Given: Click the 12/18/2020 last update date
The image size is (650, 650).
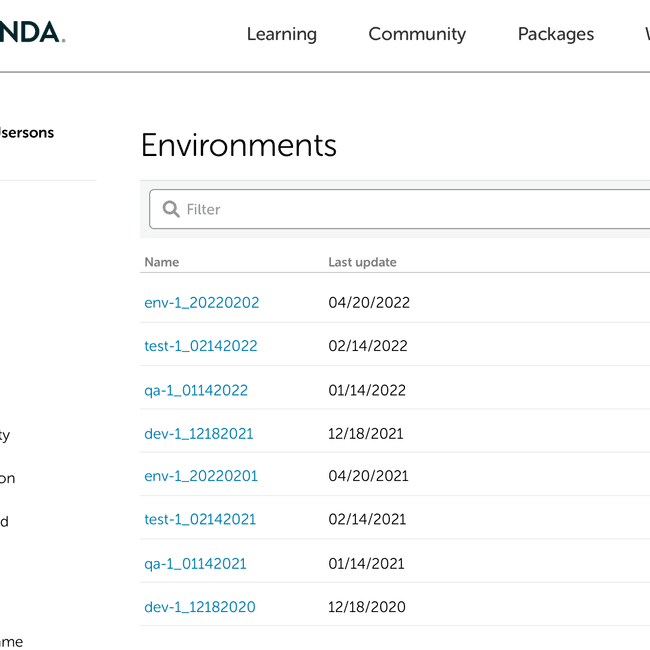Looking at the screenshot, I should 367,607.
